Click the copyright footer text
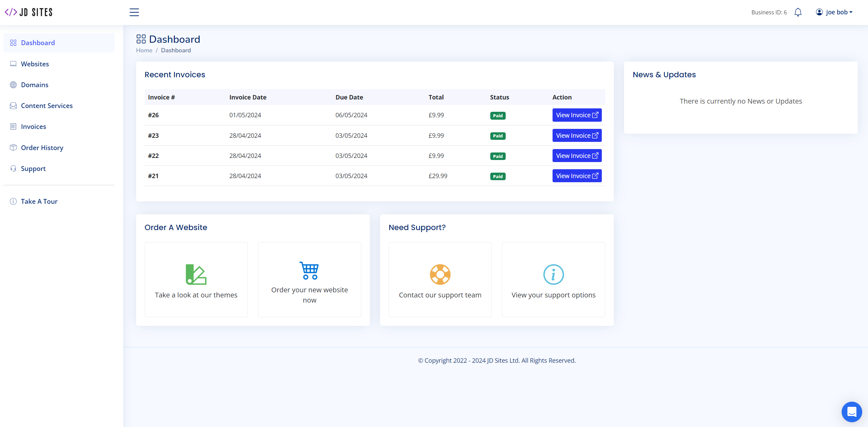The width and height of the screenshot is (868, 427). (x=497, y=360)
